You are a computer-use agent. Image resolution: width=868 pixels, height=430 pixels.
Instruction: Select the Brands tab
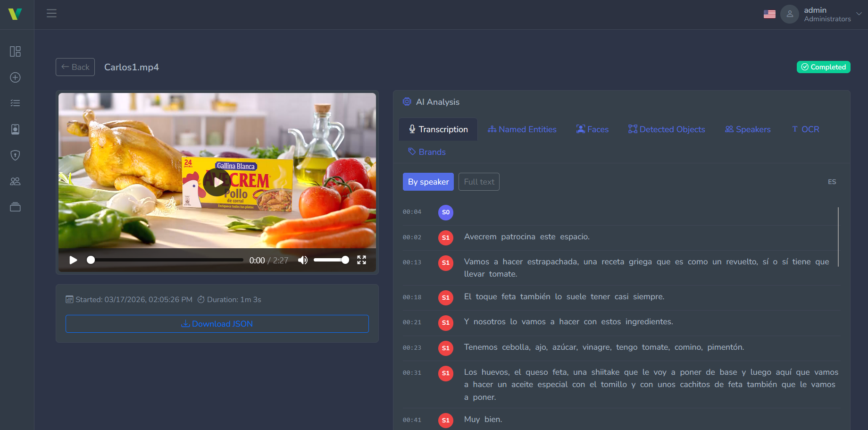[x=427, y=152]
